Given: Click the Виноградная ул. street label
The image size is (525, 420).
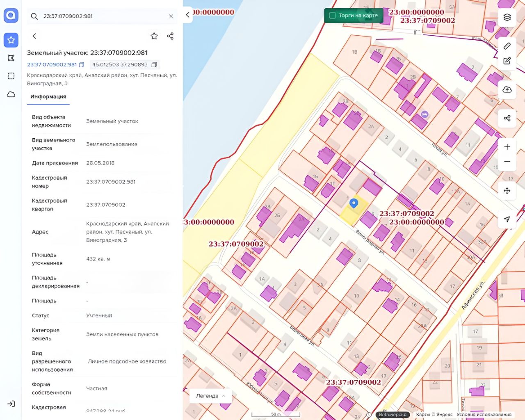Looking at the screenshot, I should pos(370,243).
